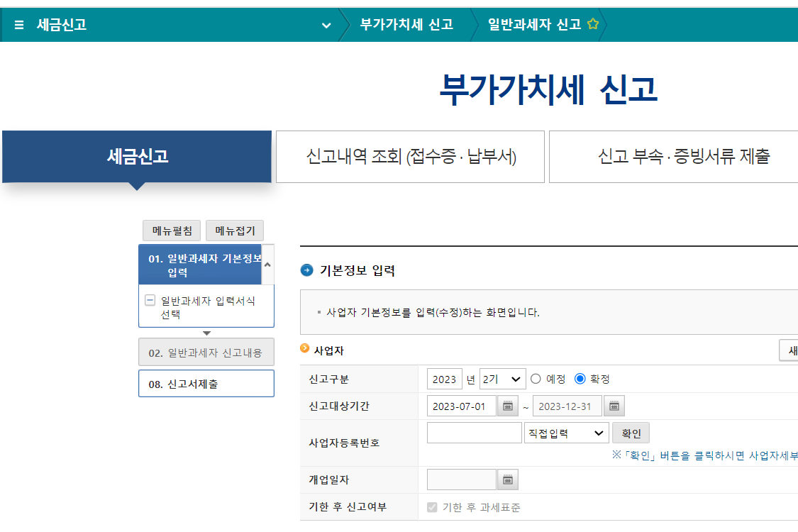798x532 pixels.
Task: Open the 2기 period dropdown
Action: (502, 379)
